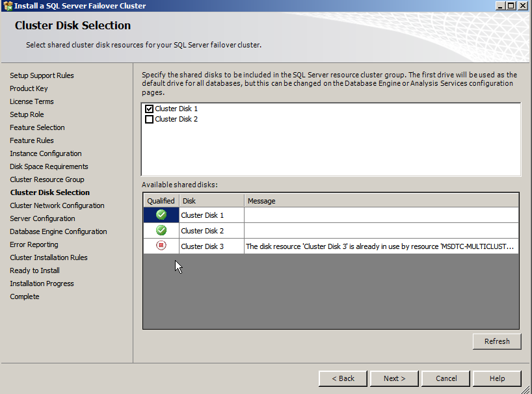Click the Next button to continue
The width and height of the screenshot is (532, 394).
(394, 378)
